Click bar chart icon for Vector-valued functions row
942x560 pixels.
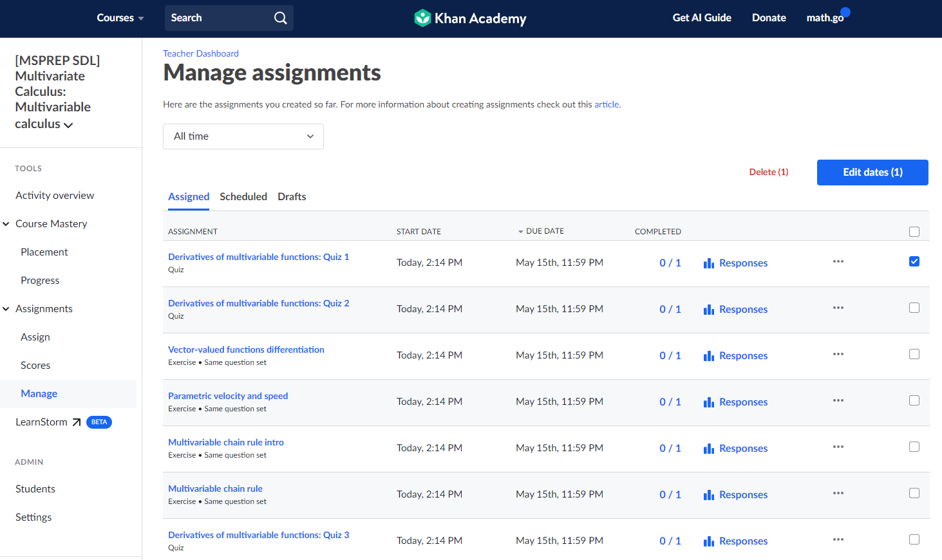coord(709,355)
